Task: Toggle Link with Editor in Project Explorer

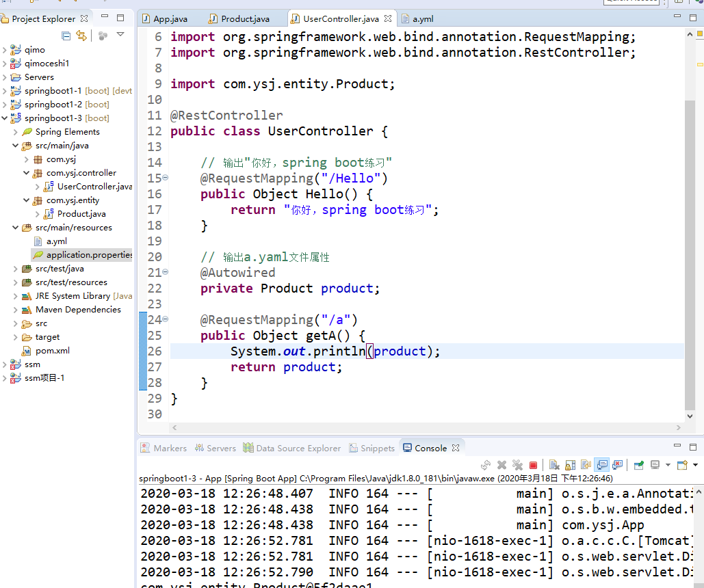Action: [x=81, y=36]
